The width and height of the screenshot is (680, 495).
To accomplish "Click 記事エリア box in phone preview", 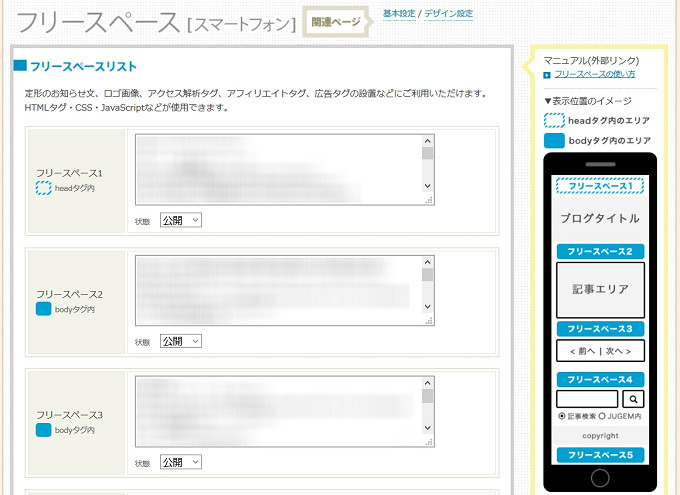I will point(600,290).
